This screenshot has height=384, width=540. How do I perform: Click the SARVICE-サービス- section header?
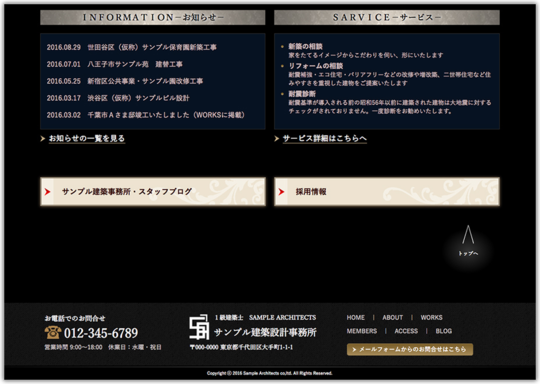387,17
